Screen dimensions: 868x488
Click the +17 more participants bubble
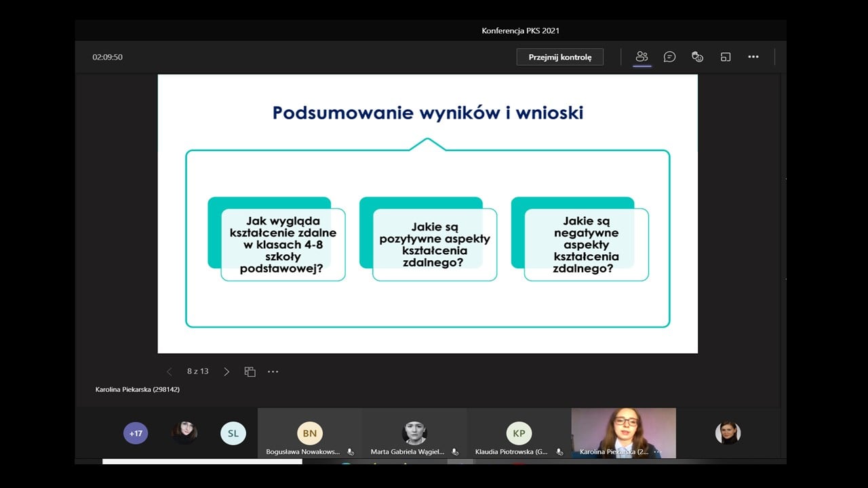tap(136, 433)
